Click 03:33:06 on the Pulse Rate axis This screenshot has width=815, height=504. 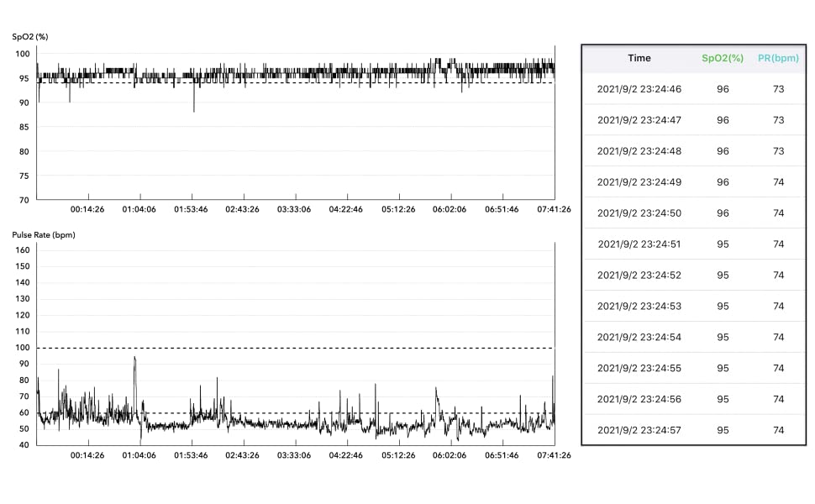(x=293, y=455)
